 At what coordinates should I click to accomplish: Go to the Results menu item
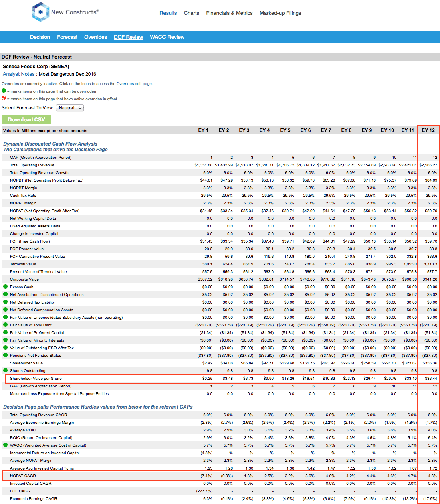click(x=168, y=13)
